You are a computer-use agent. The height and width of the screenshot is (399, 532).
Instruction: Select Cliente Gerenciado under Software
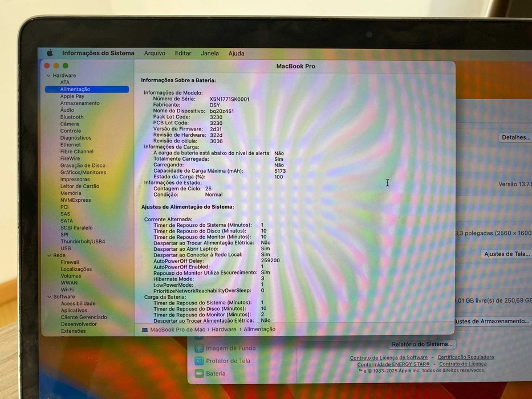pos(84,317)
